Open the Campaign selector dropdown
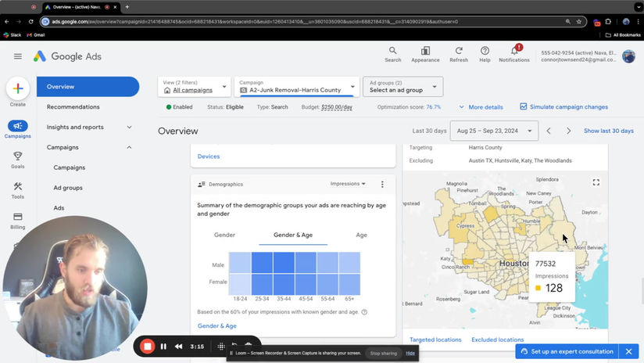 pos(296,87)
